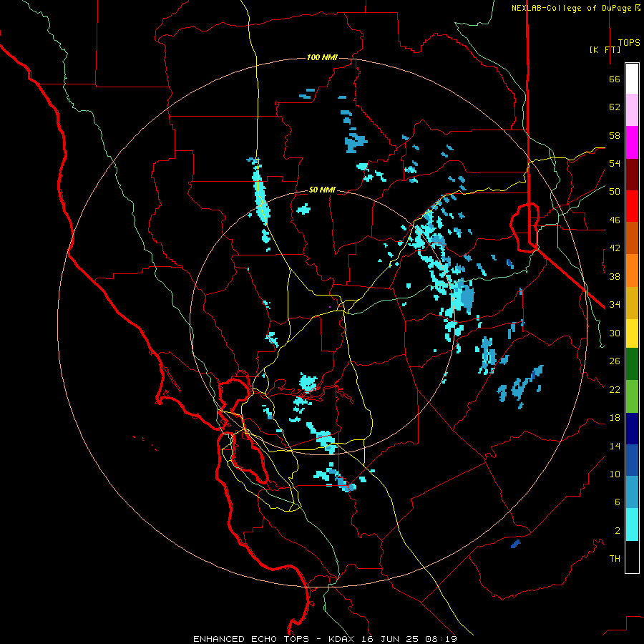644x644 pixels.
Task: Click the TOPS legend title
Action: pos(629,43)
